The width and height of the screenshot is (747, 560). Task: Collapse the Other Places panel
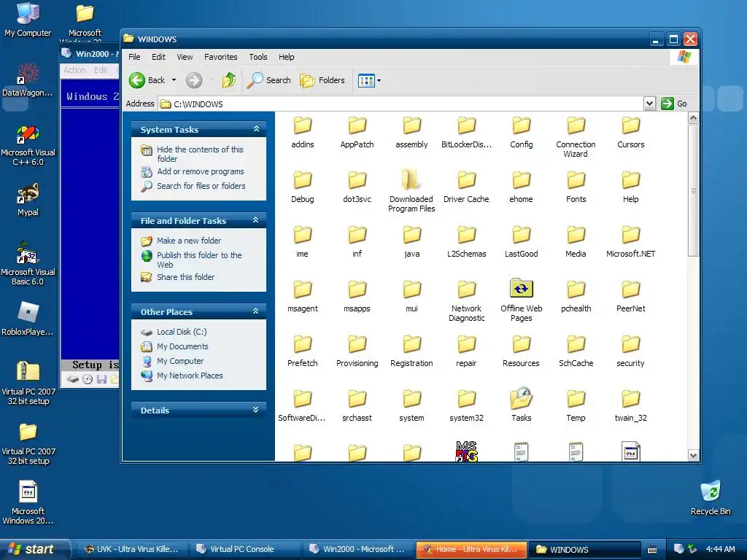pos(256,311)
